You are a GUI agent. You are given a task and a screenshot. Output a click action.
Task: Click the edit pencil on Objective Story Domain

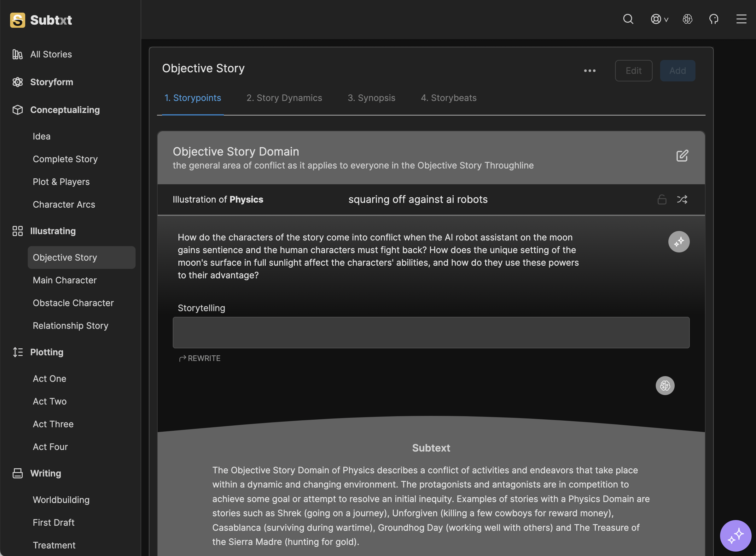[682, 156]
